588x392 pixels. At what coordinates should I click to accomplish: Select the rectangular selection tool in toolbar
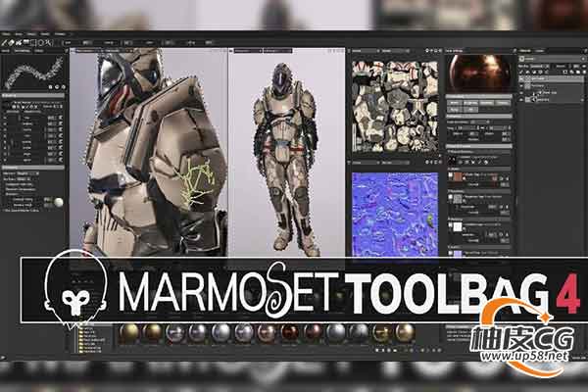[33, 43]
